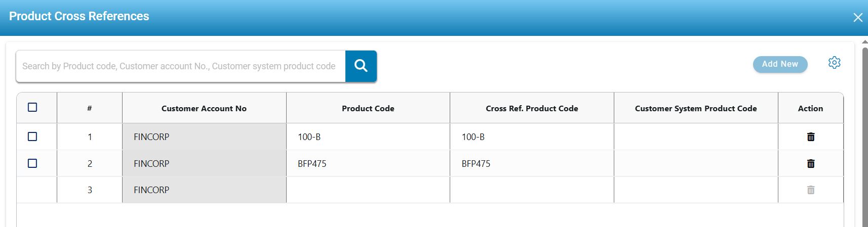Toggle the select-all checkbox in header
Screen dimensions: 868x227
pyautogui.click(x=32, y=107)
